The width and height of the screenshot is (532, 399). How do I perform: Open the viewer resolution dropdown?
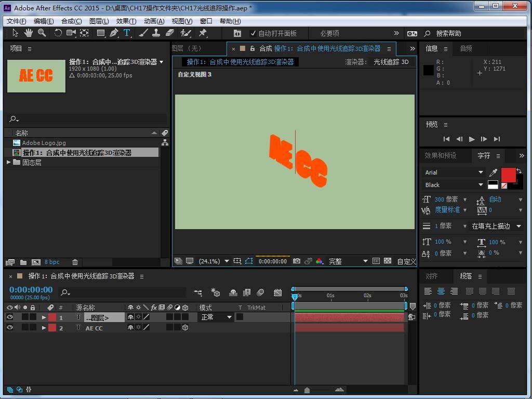point(348,261)
